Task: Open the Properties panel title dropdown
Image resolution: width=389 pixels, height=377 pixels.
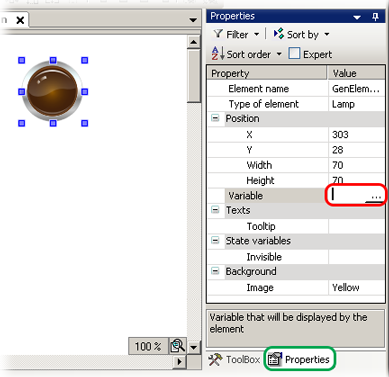Action: click(x=357, y=17)
